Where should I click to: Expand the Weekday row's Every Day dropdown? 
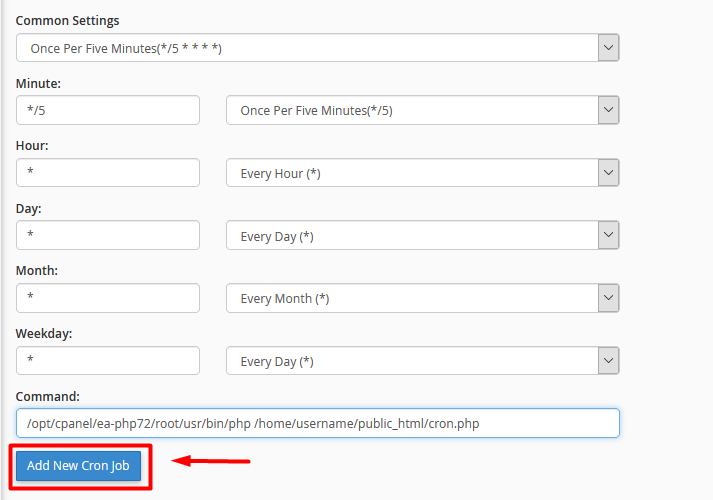tap(422, 361)
